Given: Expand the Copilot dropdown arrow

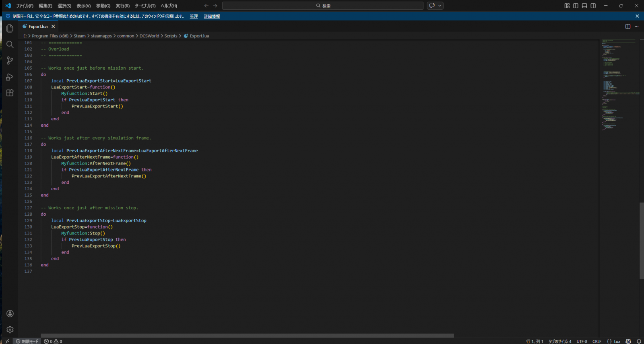Looking at the screenshot, I should click(440, 6).
